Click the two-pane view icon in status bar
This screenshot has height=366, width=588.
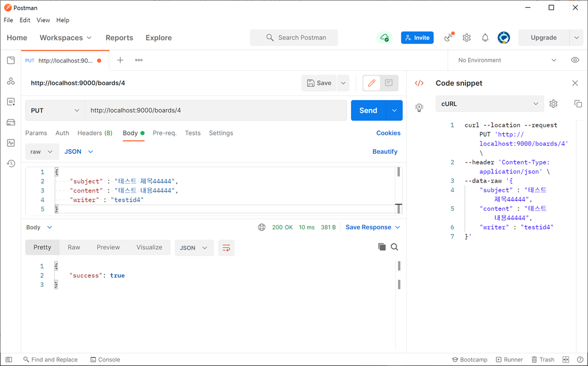(x=566, y=359)
